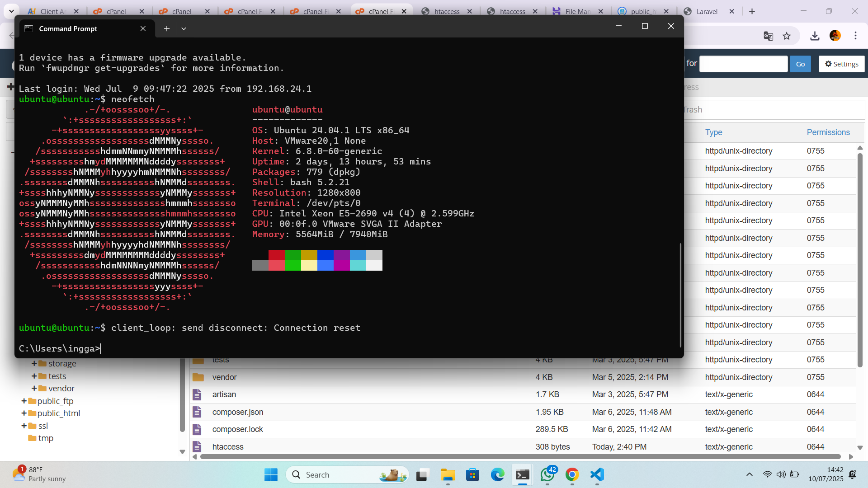
Task: Open cPanel File Manager Settings
Action: (842, 64)
